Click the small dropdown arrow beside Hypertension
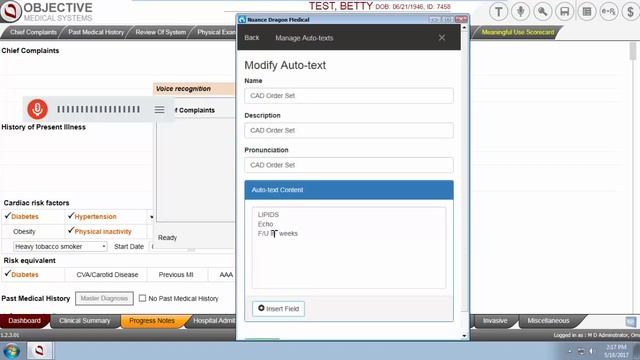The height and width of the screenshot is (360, 640). tap(151, 217)
